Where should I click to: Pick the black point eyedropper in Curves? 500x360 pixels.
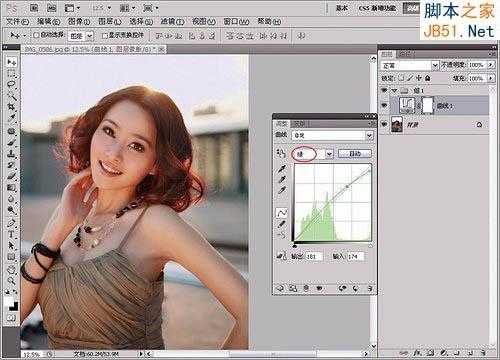[282, 169]
